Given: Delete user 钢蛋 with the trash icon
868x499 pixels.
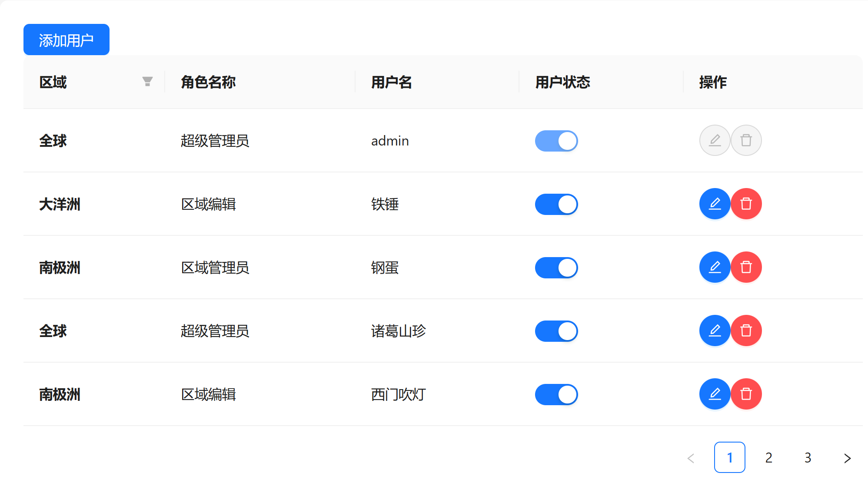Looking at the screenshot, I should point(746,267).
